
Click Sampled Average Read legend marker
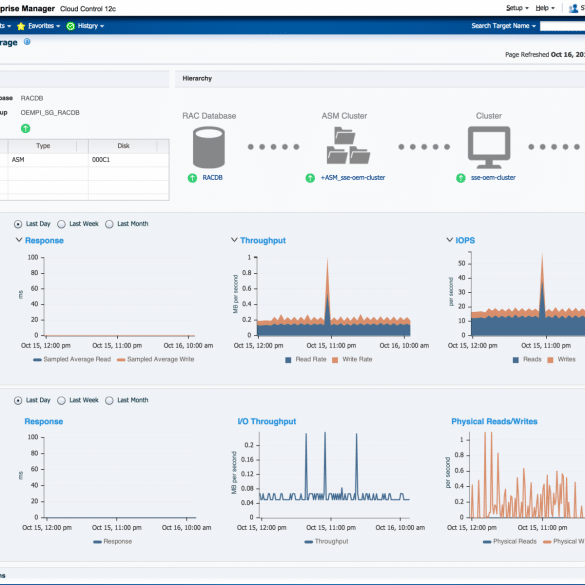pos(37,360)
